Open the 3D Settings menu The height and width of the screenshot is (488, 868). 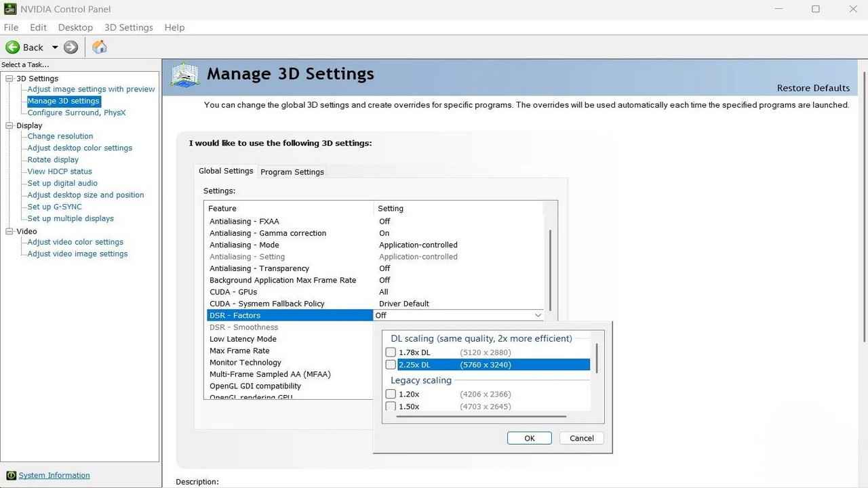[x=128, y=27]
